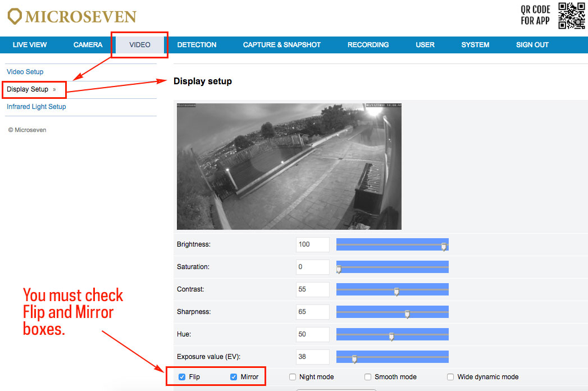The width and height of the screenshot is (588, 391).
Task: Click the camera preview image
Action: coord(289,166)
